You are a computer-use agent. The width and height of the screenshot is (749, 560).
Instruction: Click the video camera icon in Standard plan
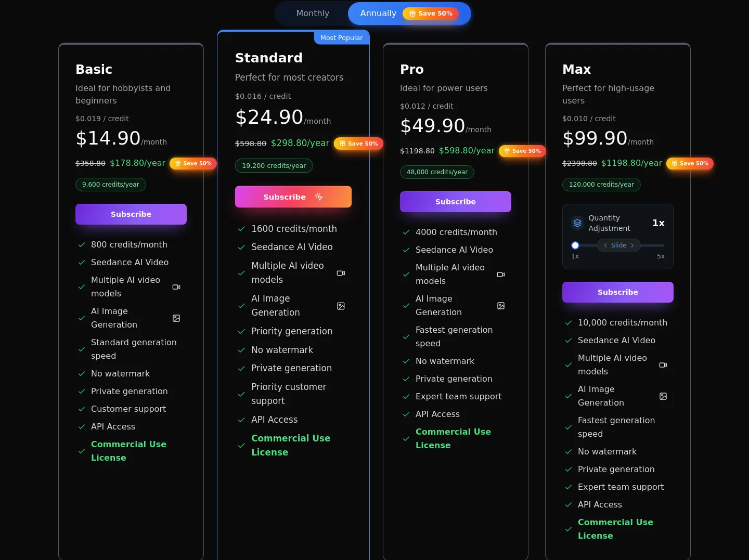click(x=341, y=273)
